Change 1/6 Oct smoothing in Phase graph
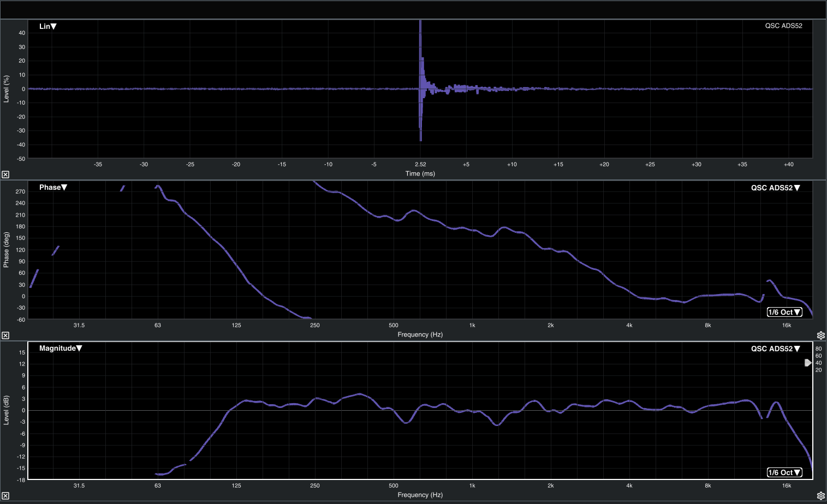This screenshot has width=827, height=504. [x=784, y=312]
